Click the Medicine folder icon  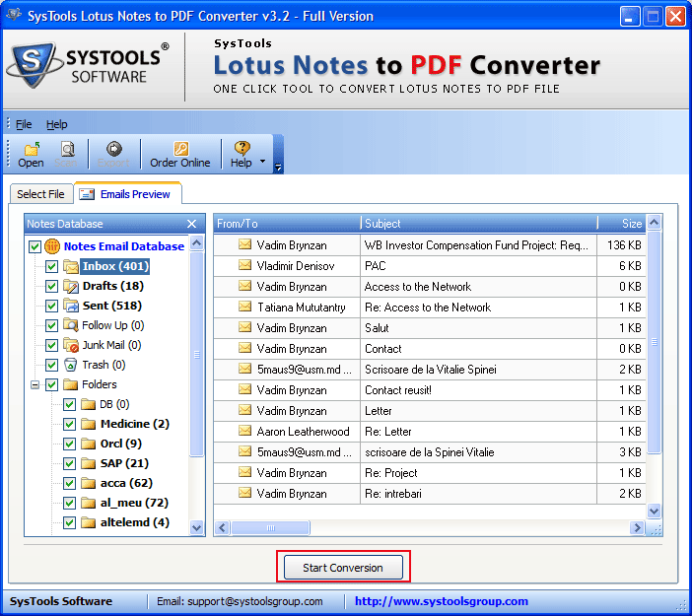[x=89, y=424]
